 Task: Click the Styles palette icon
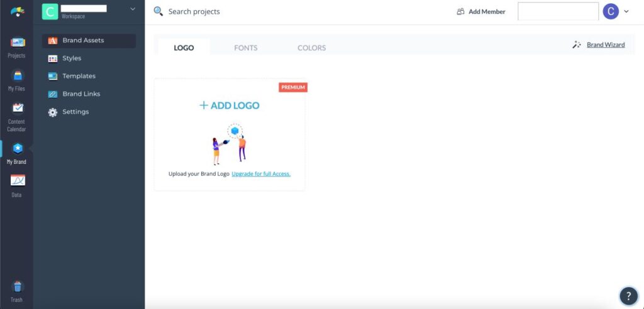click(53, 58)
